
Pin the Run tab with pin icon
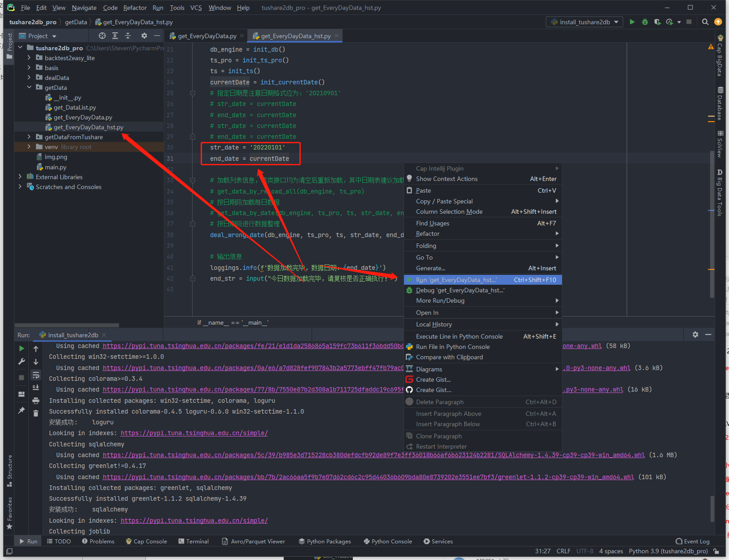22,410
